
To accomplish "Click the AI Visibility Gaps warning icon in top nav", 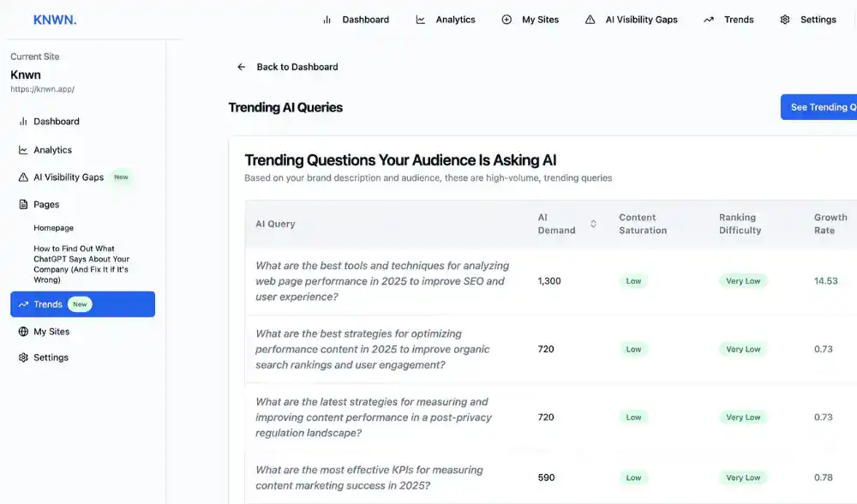I will pos(590,20).
